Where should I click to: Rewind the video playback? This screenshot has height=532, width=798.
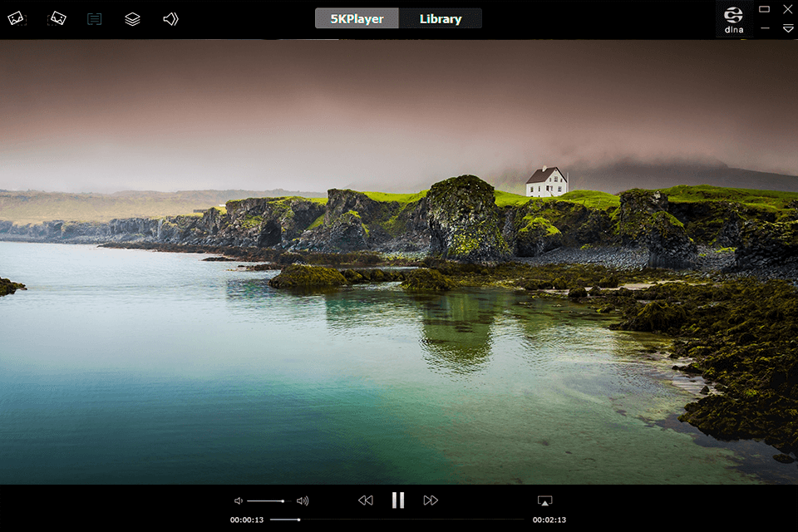(x=366, y=500)
